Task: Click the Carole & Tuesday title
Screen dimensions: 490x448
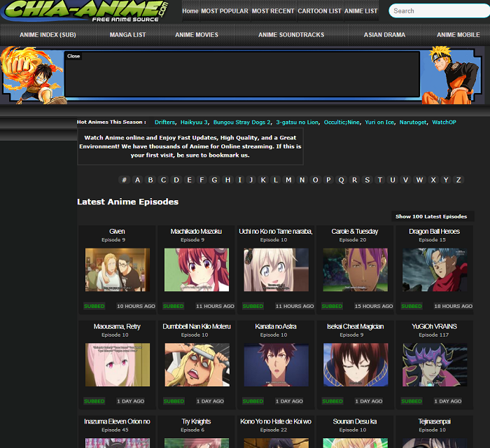Action: (x=355, y=232)
